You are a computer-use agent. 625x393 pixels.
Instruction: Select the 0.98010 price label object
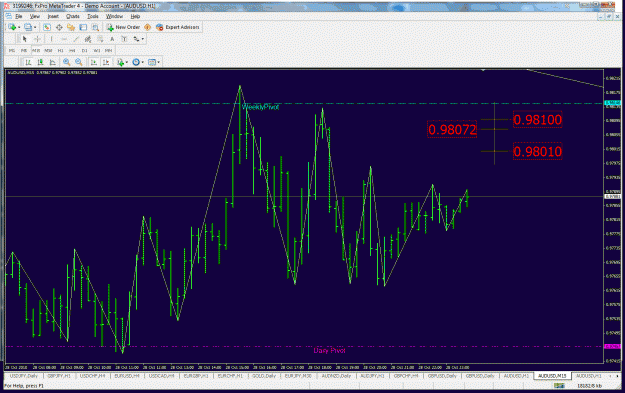pos(537,151)
